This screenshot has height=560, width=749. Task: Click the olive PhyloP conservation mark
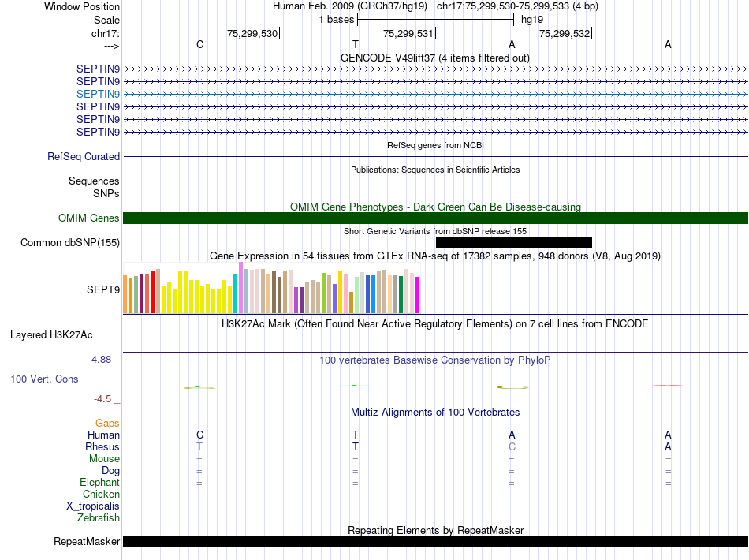point(512,387)
